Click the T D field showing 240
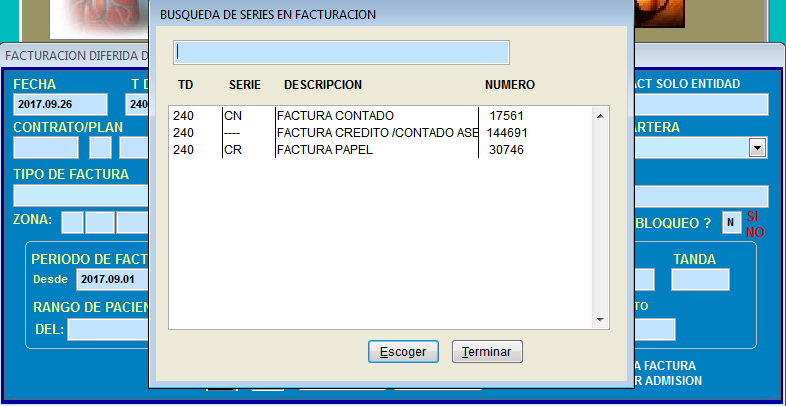 tap(137, 105)
